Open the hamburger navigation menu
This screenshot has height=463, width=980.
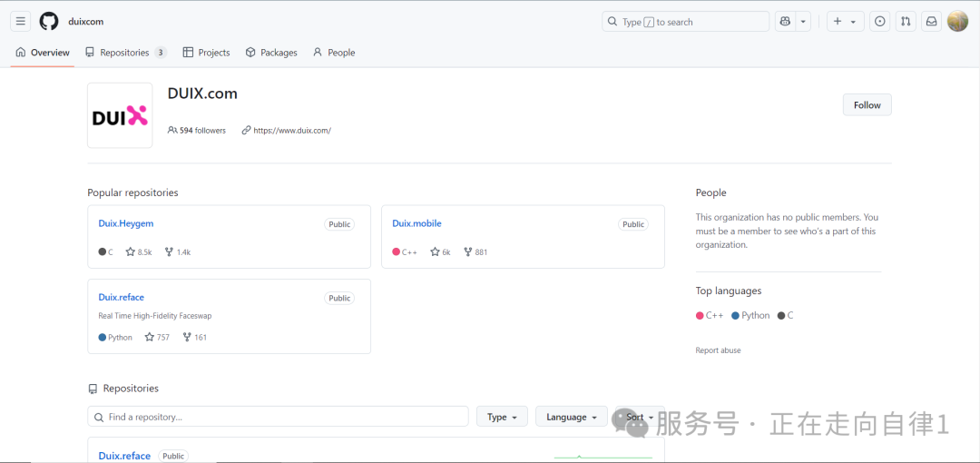[x=20, y=22]
